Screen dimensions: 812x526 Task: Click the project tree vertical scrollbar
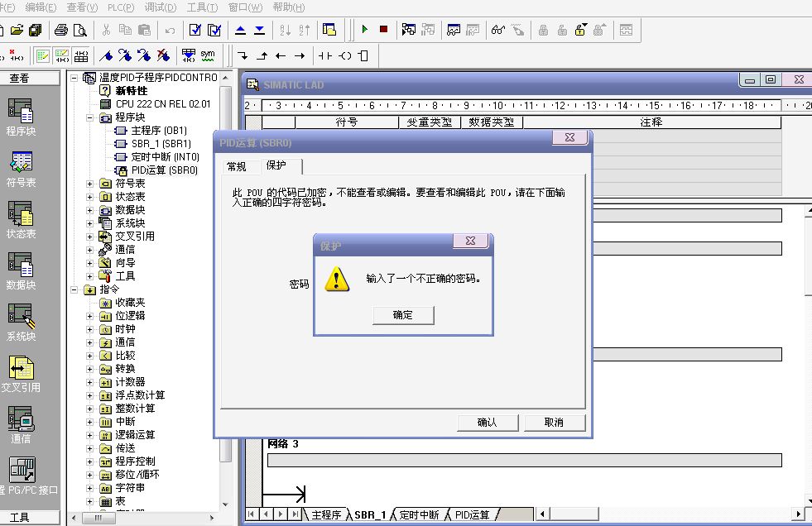coord(226,331)
